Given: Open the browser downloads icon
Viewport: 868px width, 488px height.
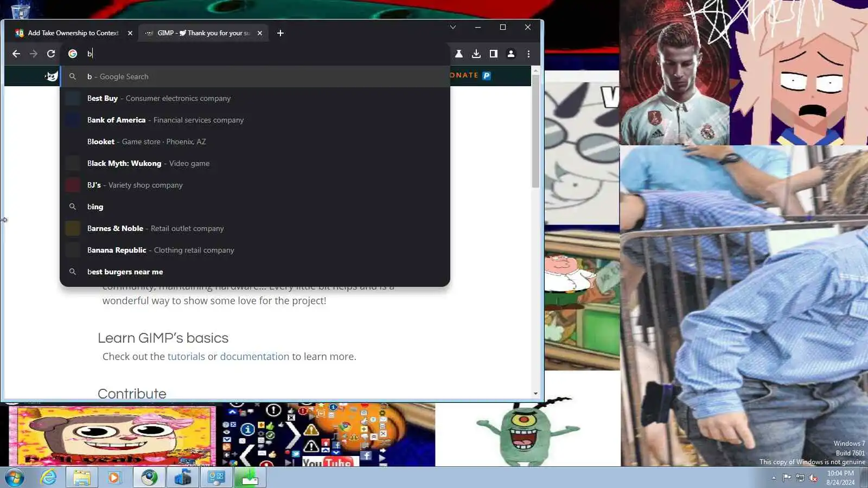Looking at the screenshot, I should click(x=476, y=54).
